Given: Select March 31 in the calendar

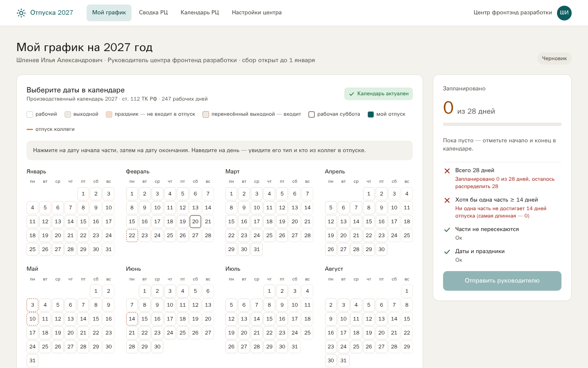Looking at the screenshot, I should pos(257,249).
